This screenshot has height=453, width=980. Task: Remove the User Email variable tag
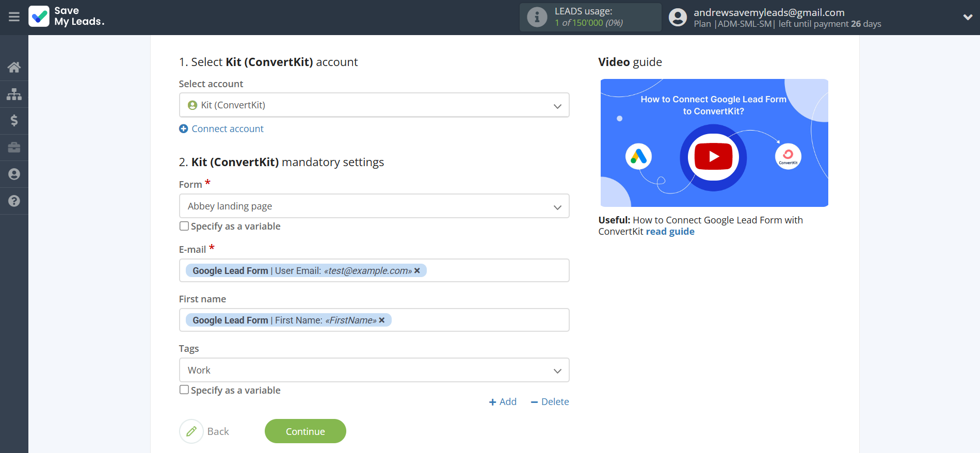click(417, 270)
